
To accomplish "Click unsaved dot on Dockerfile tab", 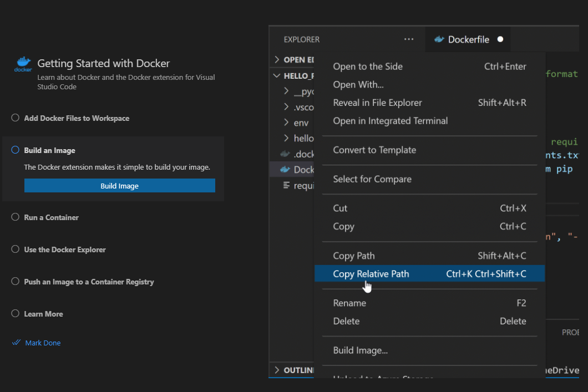I will click(500, 39).
